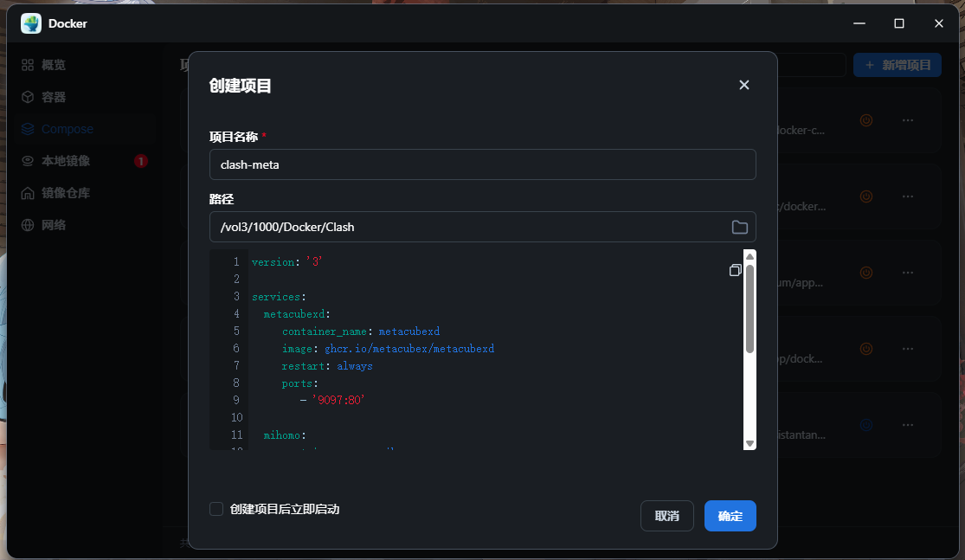This screenshot has height=560, width=965.
Task: Open the more menu in the docker-c... row
Action: (908, 120)
